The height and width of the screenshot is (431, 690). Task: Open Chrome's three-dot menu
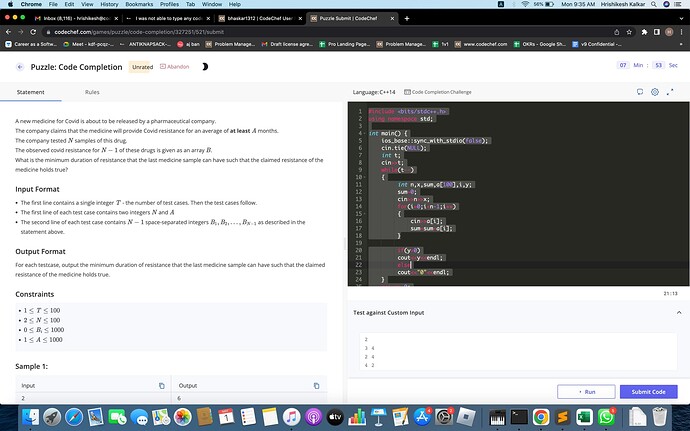(x=681, y=32)
